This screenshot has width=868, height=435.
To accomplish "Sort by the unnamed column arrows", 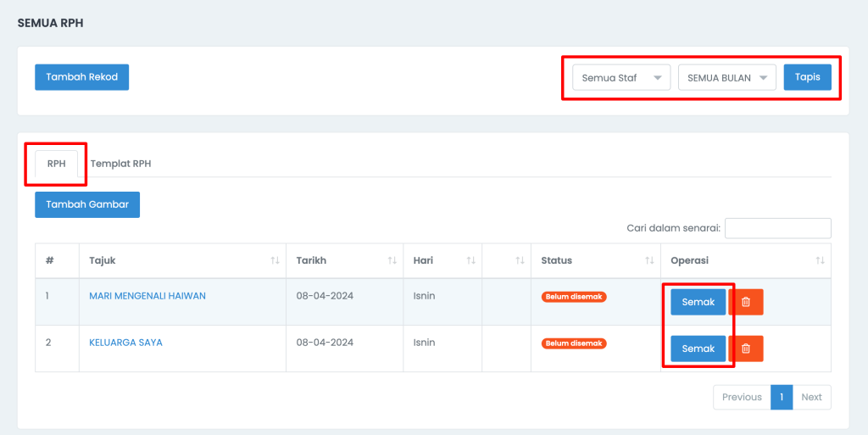I will pos(520,260).
